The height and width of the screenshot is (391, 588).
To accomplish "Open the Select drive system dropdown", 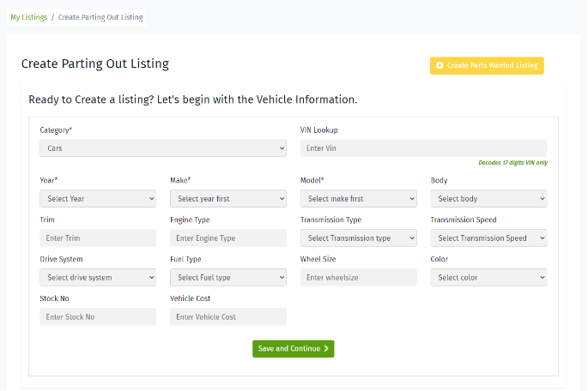I will point(98,278).
